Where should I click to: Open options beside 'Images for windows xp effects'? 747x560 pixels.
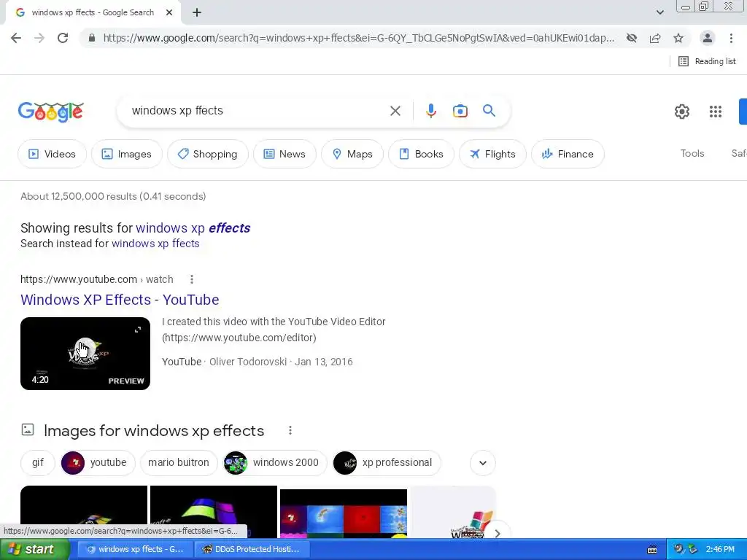point(290,430)
